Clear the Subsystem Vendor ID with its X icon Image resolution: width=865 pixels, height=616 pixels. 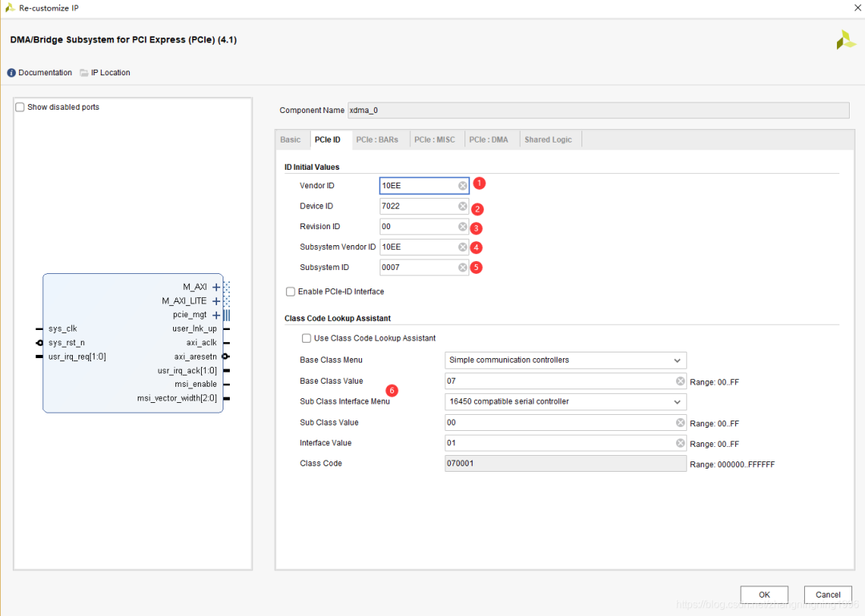pos(462,248)
